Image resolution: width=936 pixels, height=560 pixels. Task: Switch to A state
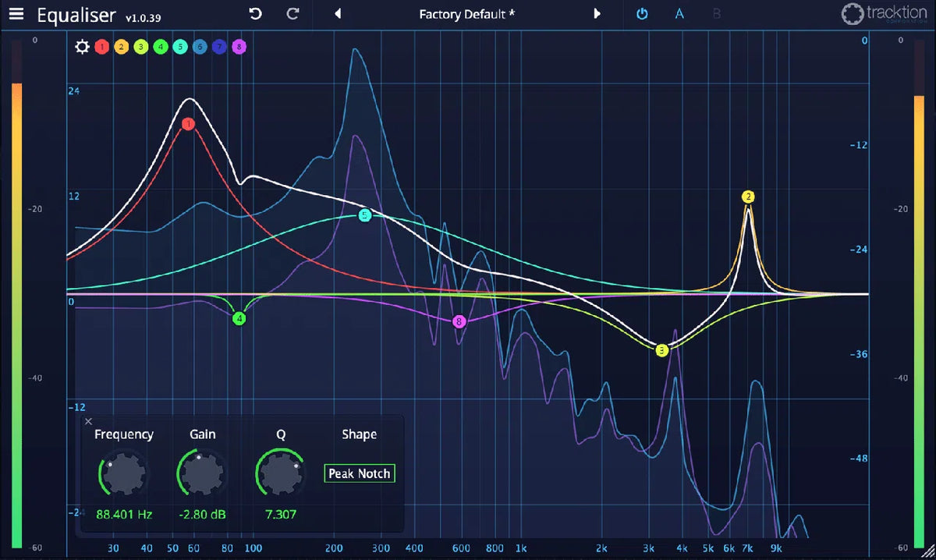click(679, 14)
